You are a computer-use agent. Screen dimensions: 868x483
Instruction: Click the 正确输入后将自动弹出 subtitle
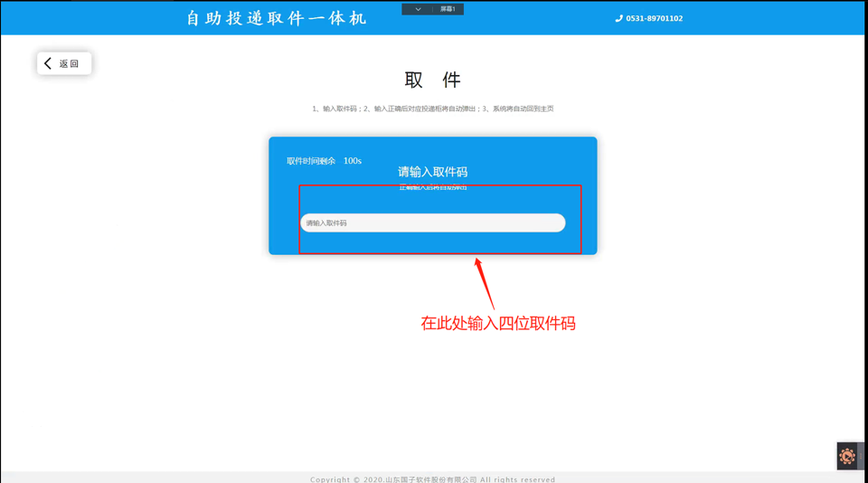[432, 187]
